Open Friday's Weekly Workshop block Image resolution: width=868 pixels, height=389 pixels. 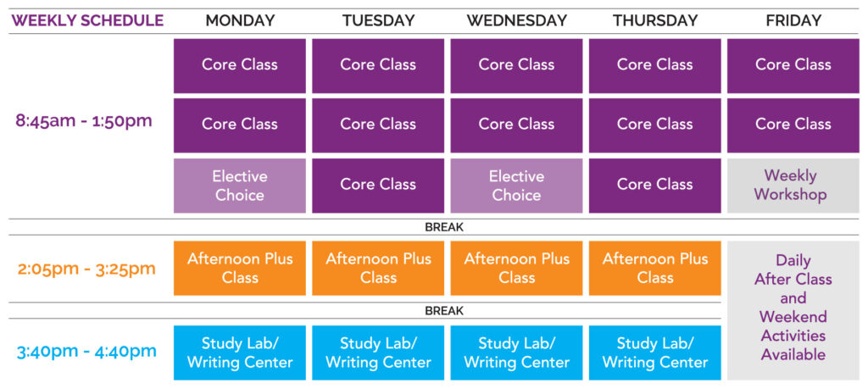[x=793, y=186]
